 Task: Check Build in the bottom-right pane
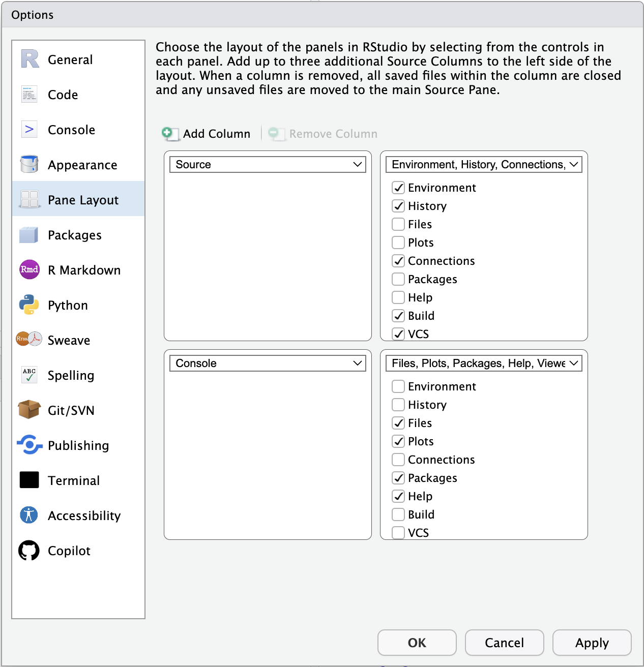pyautogui.click(x=398, y=514)
